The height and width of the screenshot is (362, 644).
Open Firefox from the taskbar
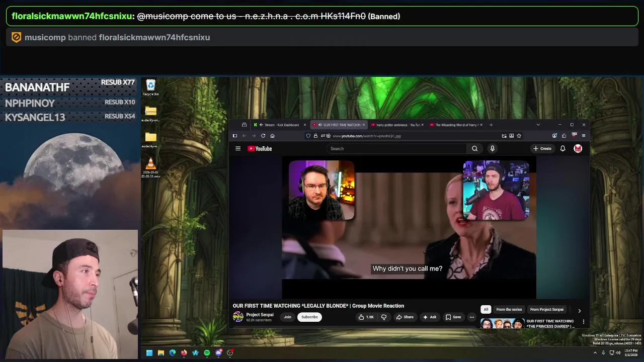[x=184, y=353]
